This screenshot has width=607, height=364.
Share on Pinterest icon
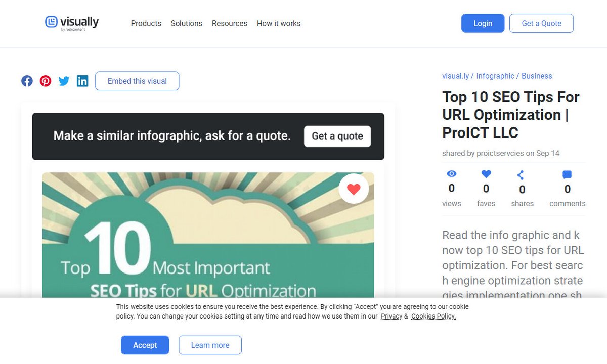click(46, 81)
